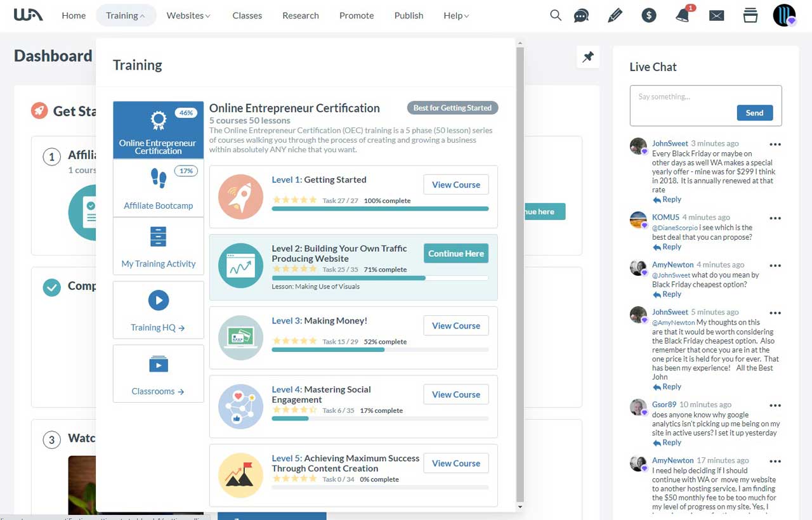Viewport: 812px width, 520px height.
Task: Select the Affiliate Bootcamp tab
Action: tap(159, 188)
